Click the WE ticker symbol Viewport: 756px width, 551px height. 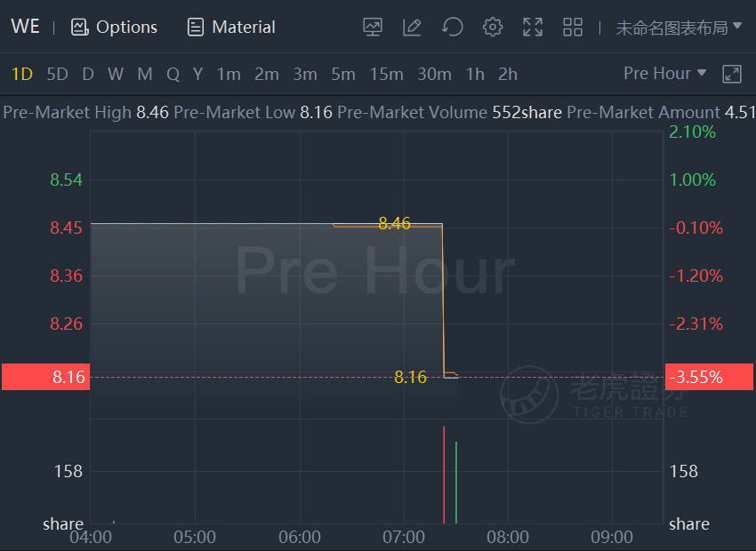(x=25, y=27)
